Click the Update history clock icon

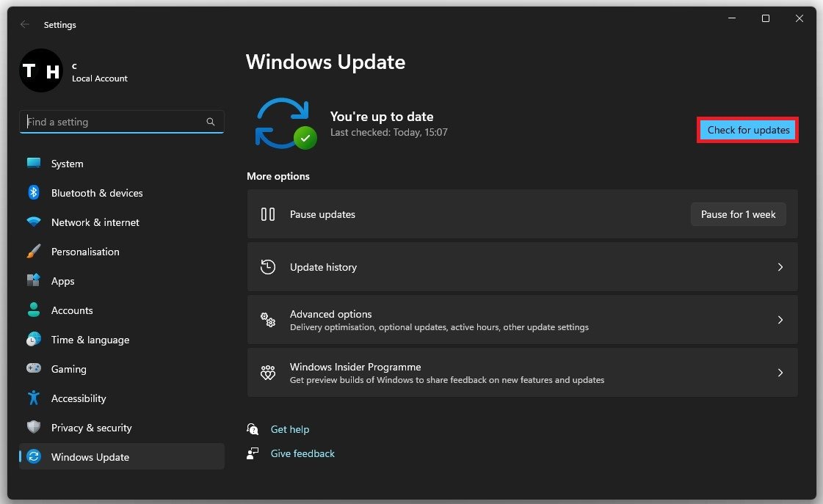pos(268,267)
